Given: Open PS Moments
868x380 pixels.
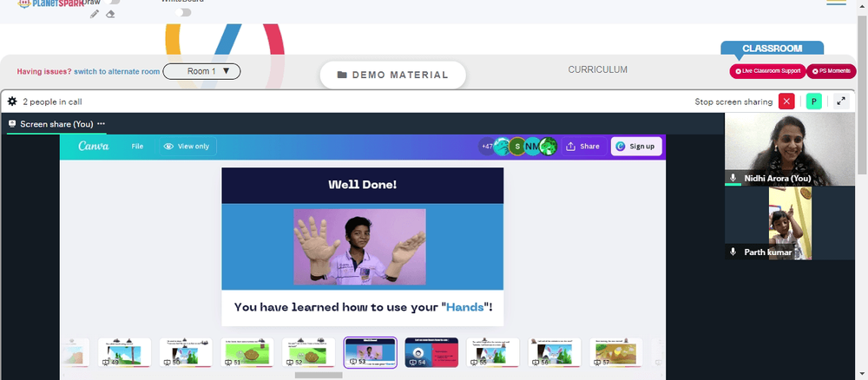Looking at the screenshot, I should point(831,71).
